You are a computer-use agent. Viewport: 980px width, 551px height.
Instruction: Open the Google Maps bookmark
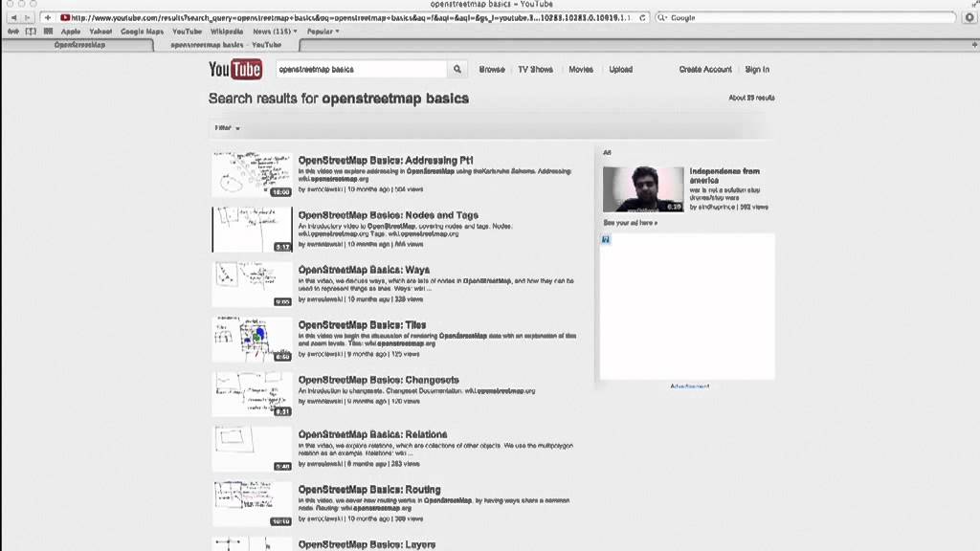(x=142, y=32)
